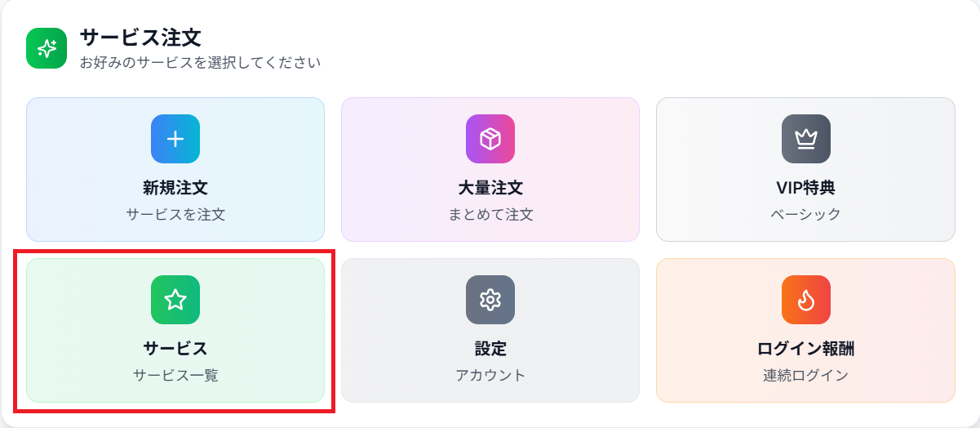Select the ログイン報酬 label
Screen dimensions: 980x428
click(805, 349)
